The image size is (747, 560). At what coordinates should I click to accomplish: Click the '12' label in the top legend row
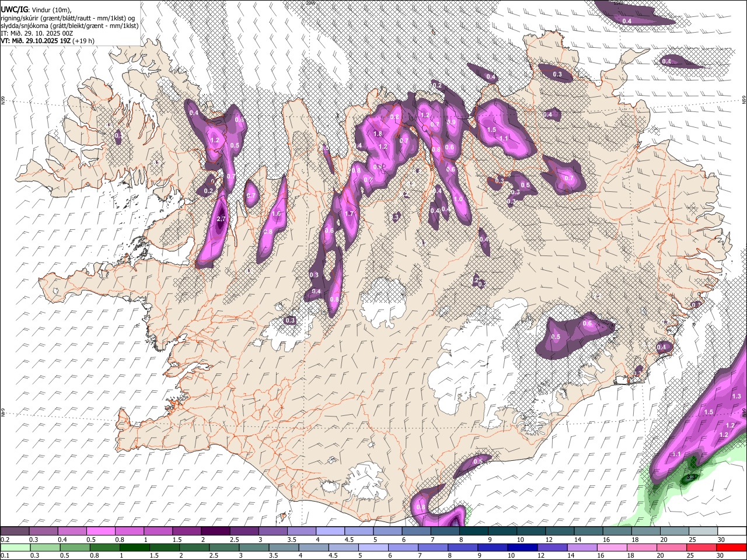pos(549,540)
